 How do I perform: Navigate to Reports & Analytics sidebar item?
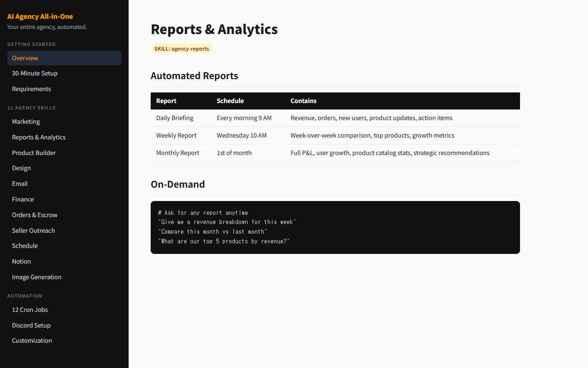point(39,137)
